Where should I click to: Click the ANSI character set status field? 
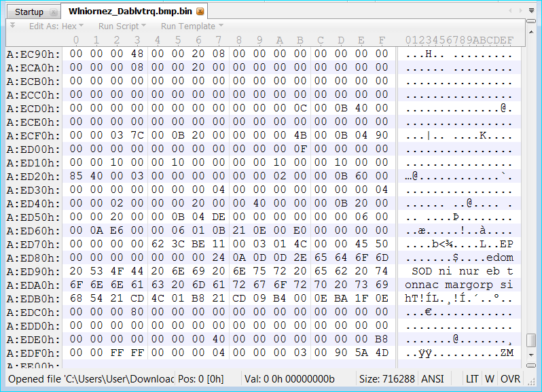point(432,378)
